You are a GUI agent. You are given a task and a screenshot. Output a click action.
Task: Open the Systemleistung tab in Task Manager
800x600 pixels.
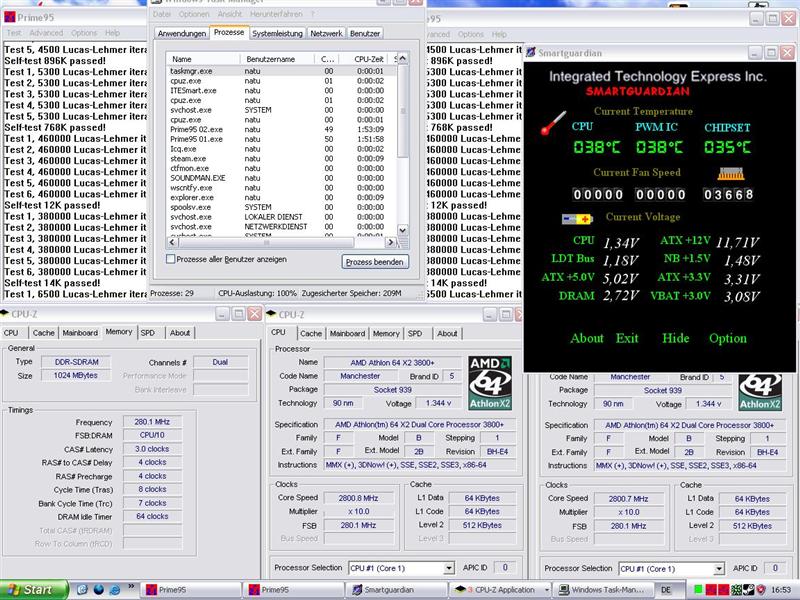click(x=278, y=33)
